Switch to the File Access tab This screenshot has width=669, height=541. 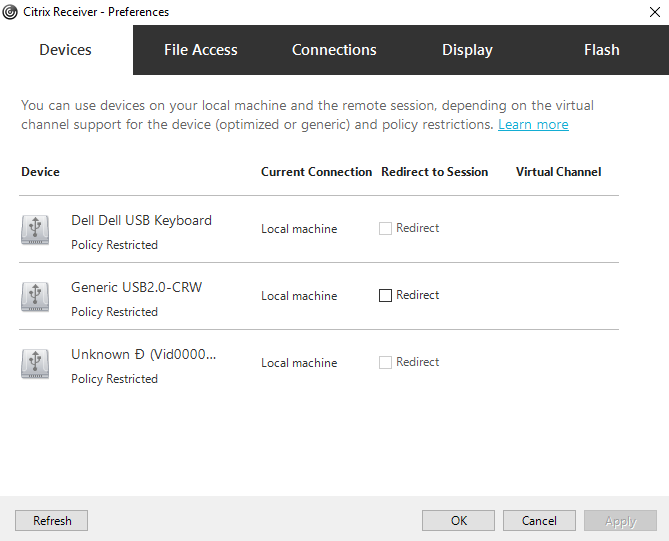click(x=201, y=50)
